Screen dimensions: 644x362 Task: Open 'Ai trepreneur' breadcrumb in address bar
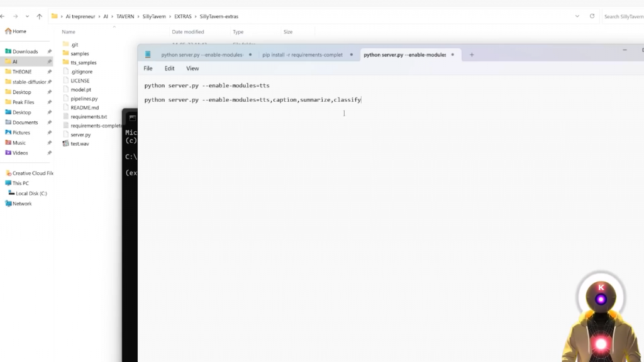tap(80, 16)
